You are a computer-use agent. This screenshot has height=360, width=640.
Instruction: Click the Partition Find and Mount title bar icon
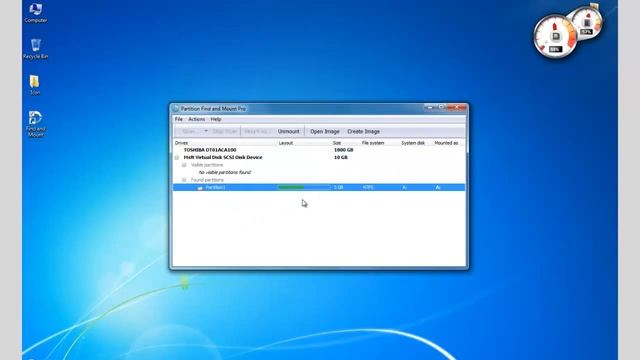click(176, 109)
